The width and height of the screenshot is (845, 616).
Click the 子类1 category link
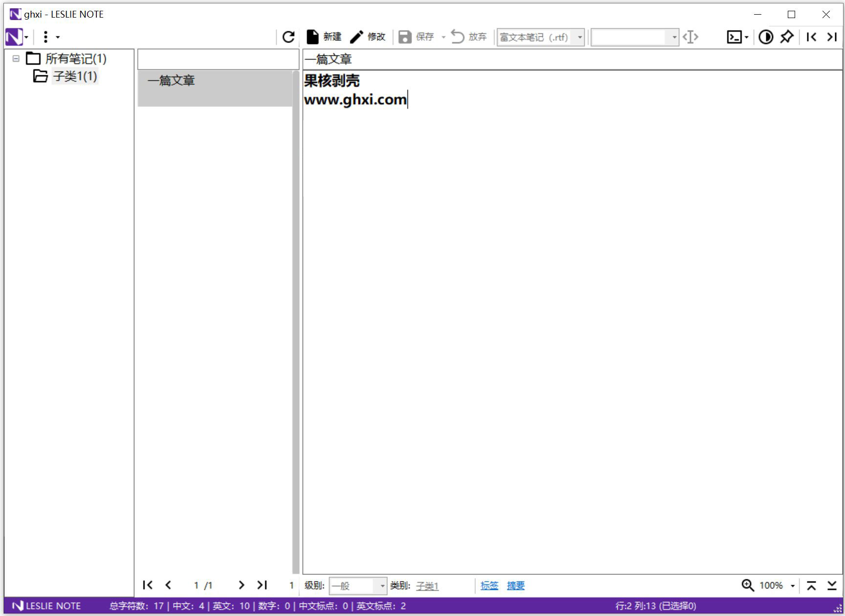[427, 585]
